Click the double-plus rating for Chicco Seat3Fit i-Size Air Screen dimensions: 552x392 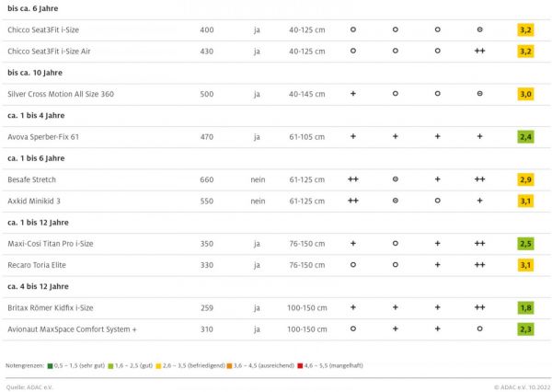479,51
